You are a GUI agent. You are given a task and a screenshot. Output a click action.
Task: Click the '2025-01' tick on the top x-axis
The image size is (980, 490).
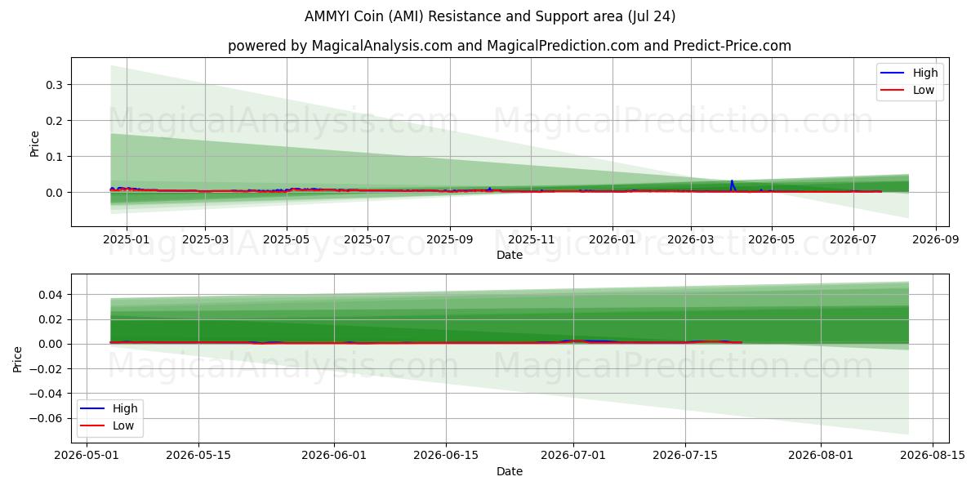(126, 240)
